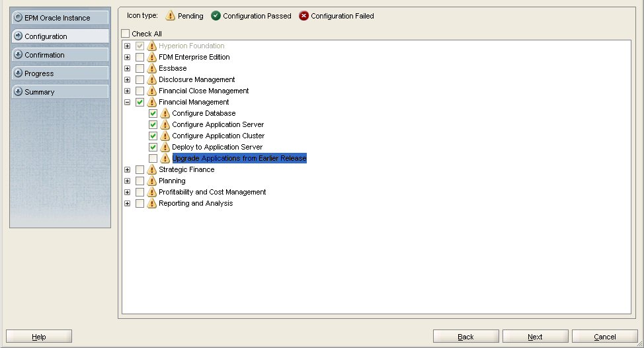This screenshot has width=644, height=348.
Task: Click the warning icon beside Disclosure Management
Action: point(152,79)
